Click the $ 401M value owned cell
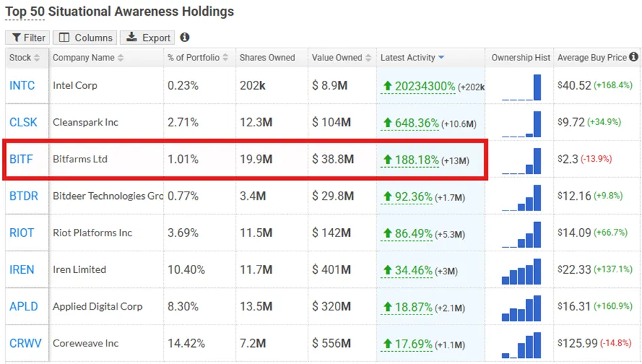The height and width of the screenshot is (364, 642). point(332,270)
